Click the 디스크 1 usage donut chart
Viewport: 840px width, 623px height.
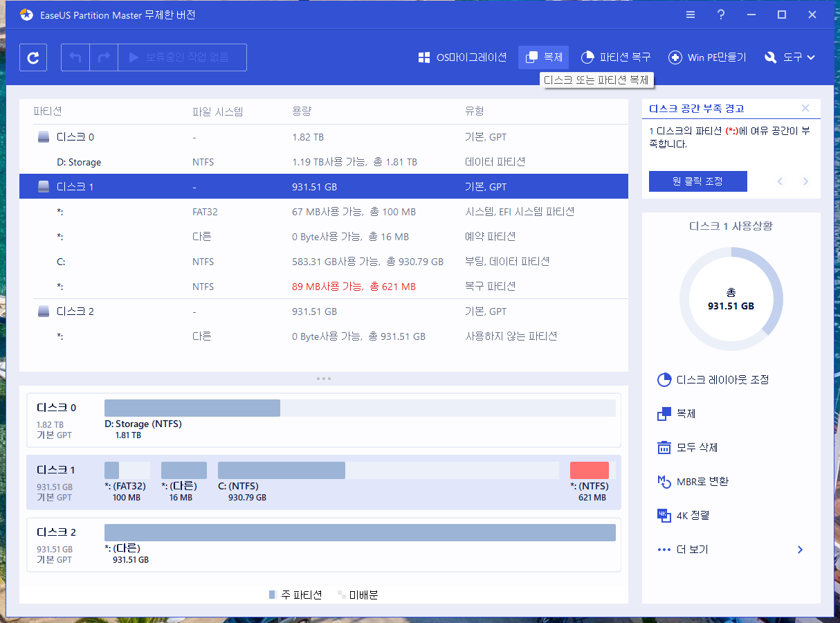tap(731, 300)
